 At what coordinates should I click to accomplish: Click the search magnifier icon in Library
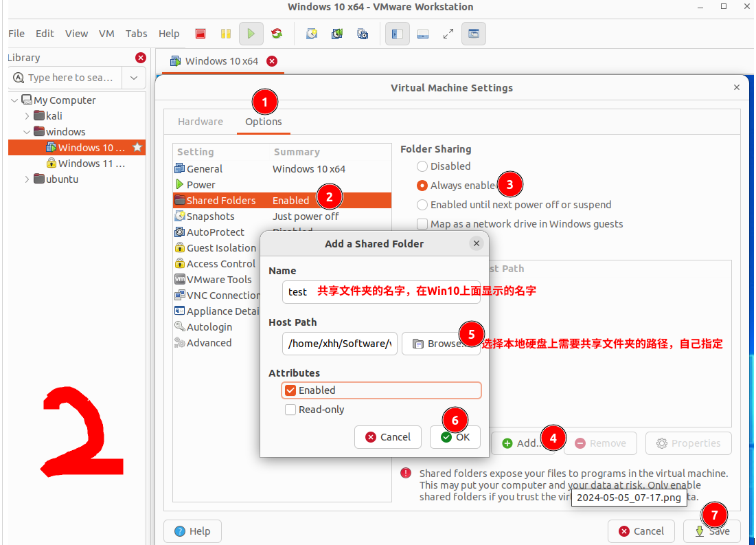[19, 78]
